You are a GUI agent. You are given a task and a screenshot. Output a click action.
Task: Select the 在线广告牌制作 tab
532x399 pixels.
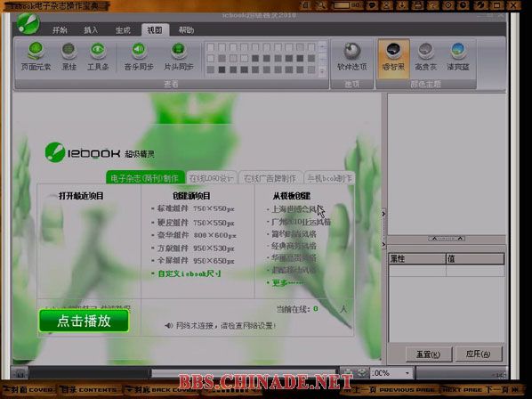click(x=270, y=178)
